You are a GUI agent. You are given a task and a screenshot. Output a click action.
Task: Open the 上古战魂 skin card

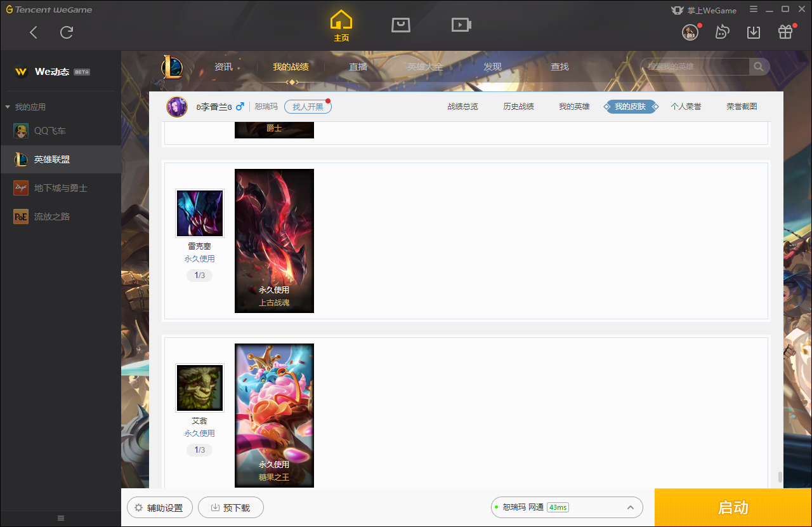[x=274, y=241]
